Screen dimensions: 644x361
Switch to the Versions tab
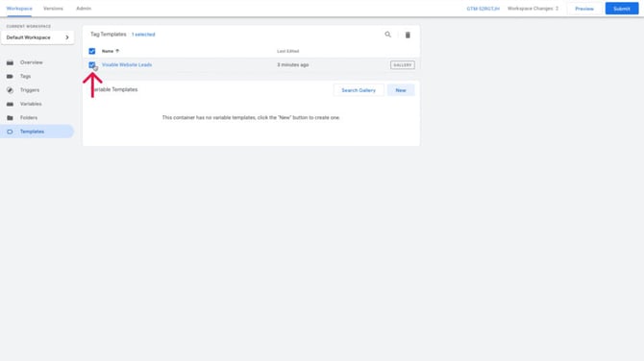54,9
